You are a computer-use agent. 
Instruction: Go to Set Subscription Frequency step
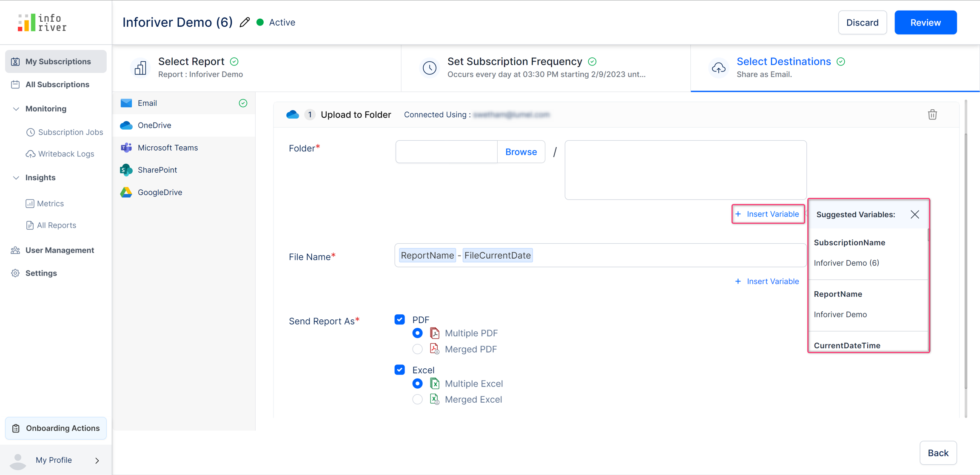click(514, 62)
